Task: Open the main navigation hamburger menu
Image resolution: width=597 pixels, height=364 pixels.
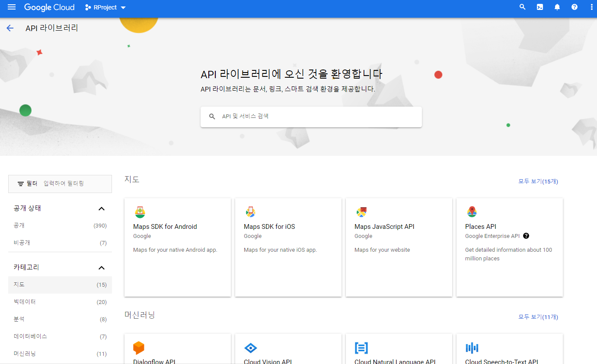Action: [12, 7]
